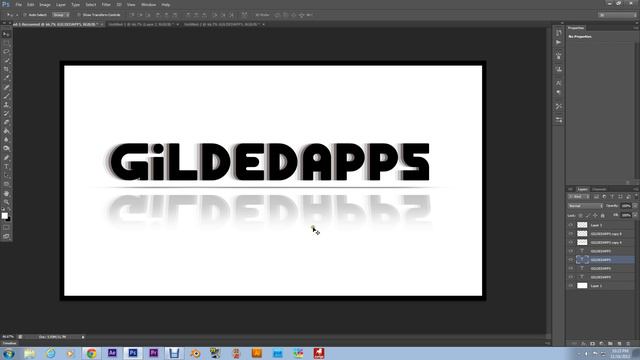This screenshot has height=360, width=640.
Task: Open the Filter menu
Action: (x=106, y=4)
